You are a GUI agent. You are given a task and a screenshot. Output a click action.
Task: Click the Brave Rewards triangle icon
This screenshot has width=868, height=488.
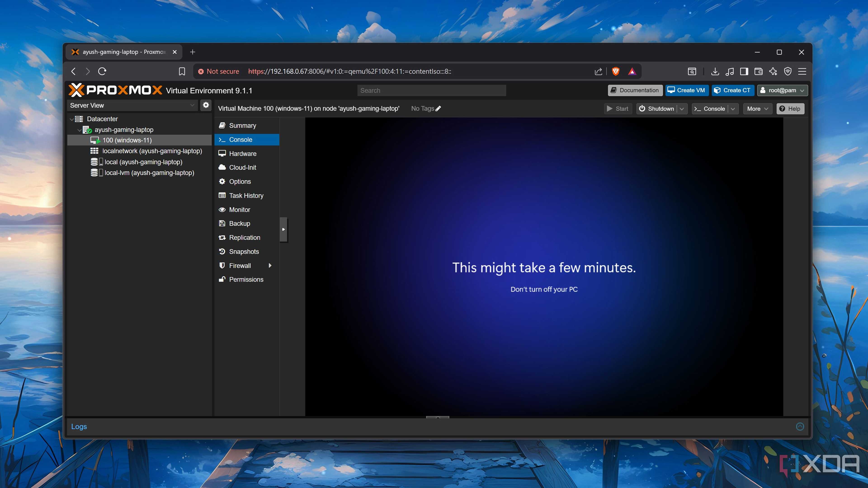pyautogui.click(x=632, y=71)
